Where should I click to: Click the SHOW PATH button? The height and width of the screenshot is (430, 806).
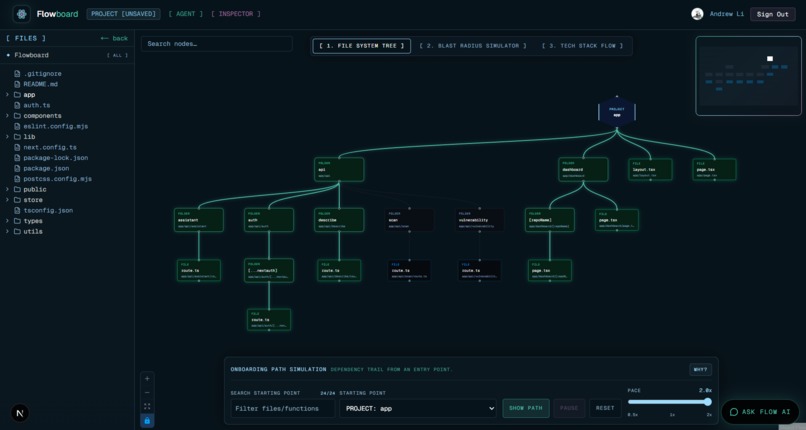tap(525, 408)
